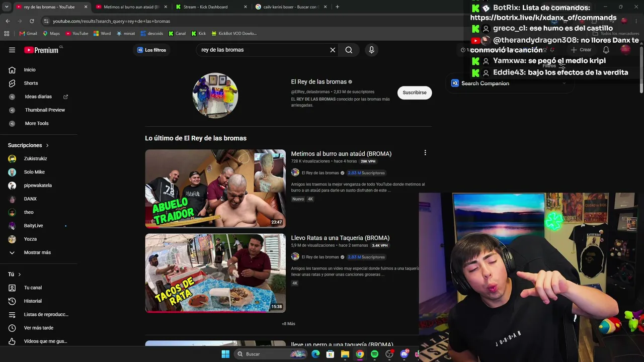Open site information icon in address bar
The image size is (644, 362).
[x=46, y=21]
